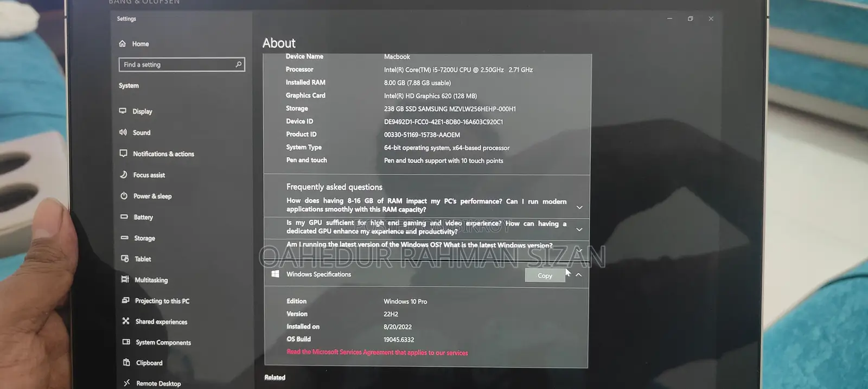This screenshot has height=389, width=868.
Task: Click the Device ID value DE9492D1
Action: 444,122
